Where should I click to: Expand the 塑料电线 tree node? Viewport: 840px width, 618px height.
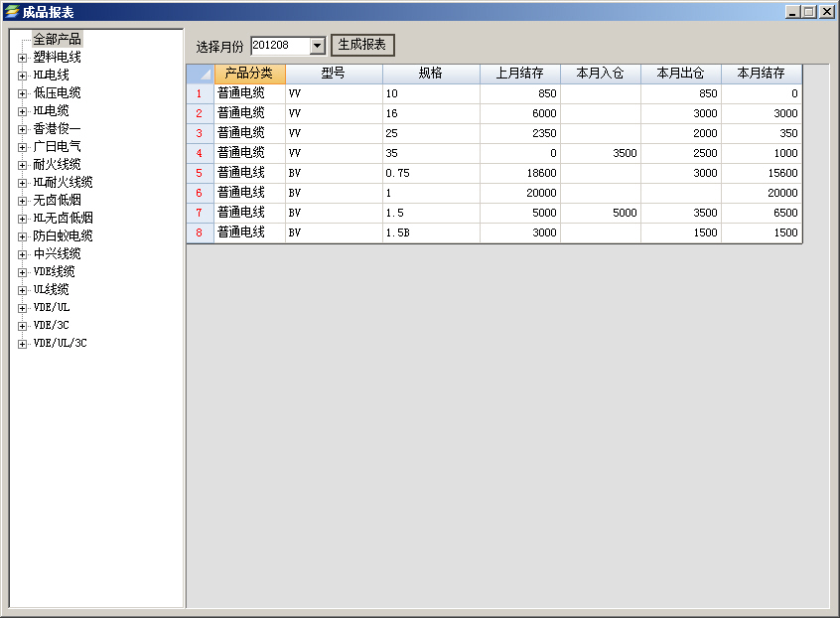coord(22,58)
